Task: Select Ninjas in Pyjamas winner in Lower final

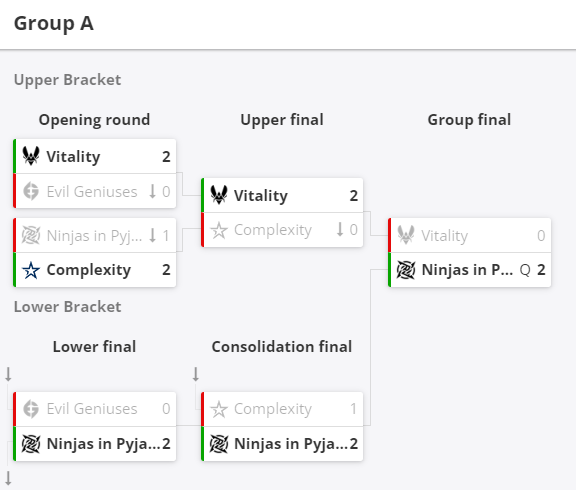Action: (x=95, y=444)
